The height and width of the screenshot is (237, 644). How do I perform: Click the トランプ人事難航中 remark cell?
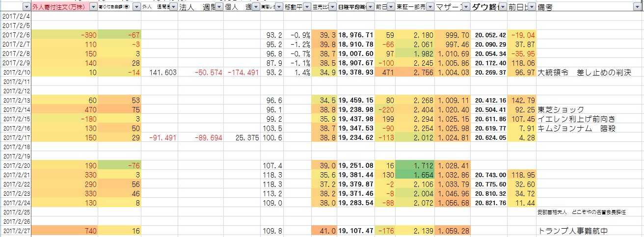point(573,231)
